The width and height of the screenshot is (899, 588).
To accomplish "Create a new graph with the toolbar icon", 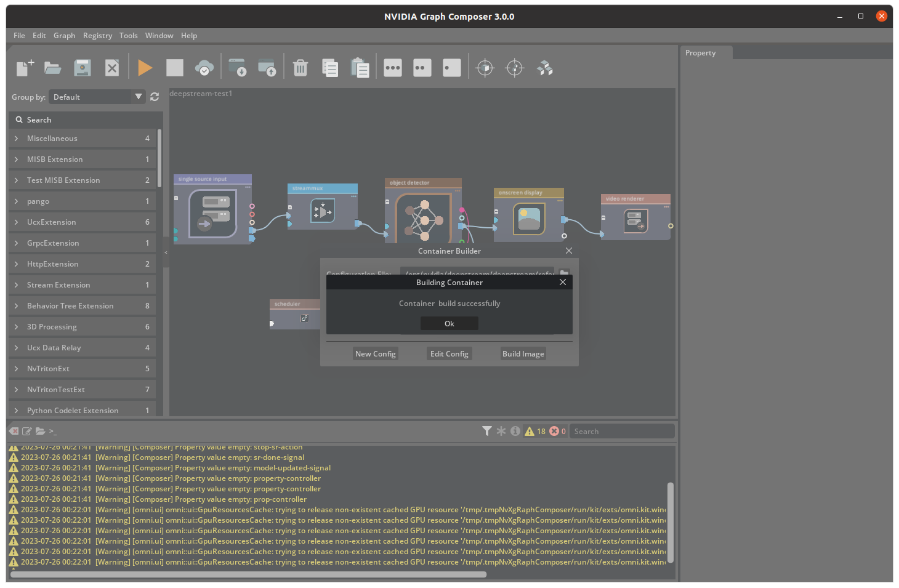I will pyautogui.click(x=25, y=68).
